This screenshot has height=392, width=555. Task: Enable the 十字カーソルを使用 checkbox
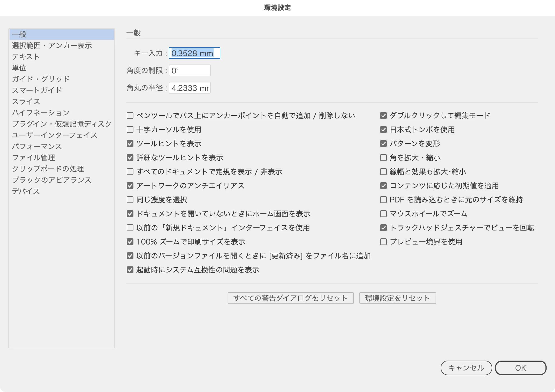point(130,130)
